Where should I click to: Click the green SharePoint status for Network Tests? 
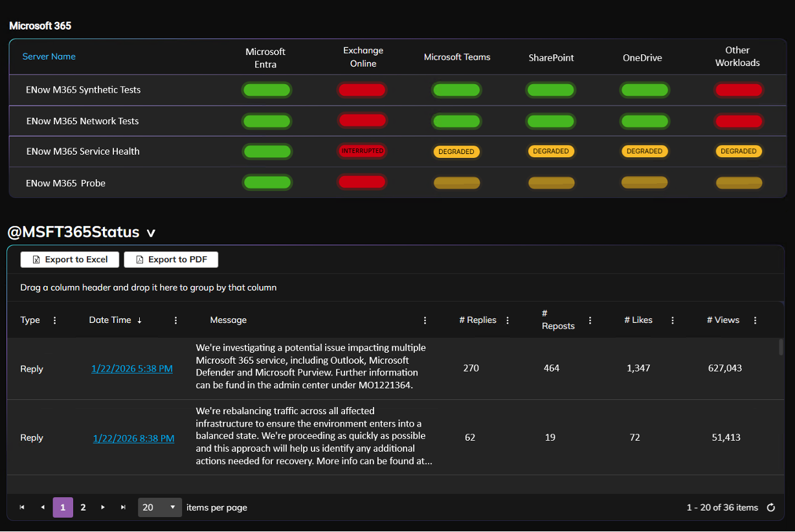click(550, 121)
